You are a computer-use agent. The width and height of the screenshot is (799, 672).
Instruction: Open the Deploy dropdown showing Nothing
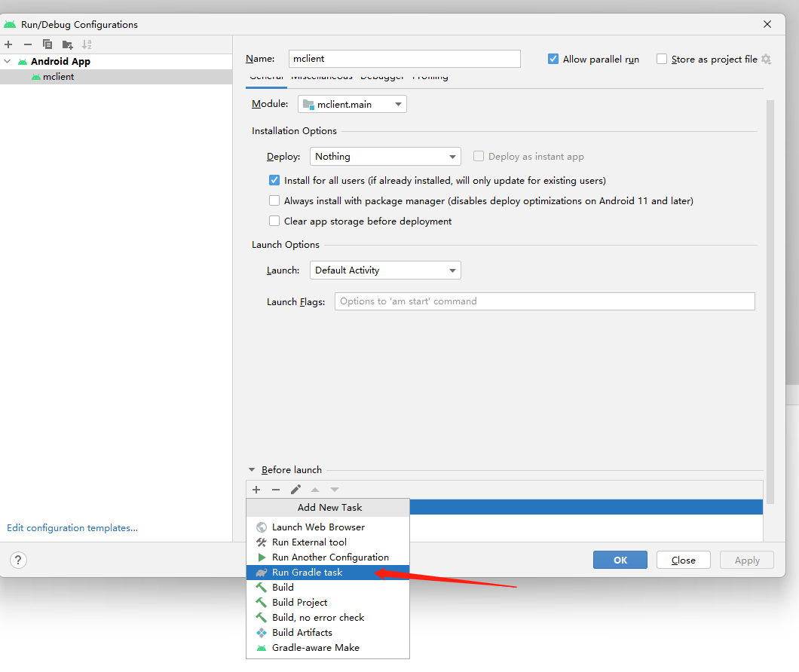click(385, 157)
